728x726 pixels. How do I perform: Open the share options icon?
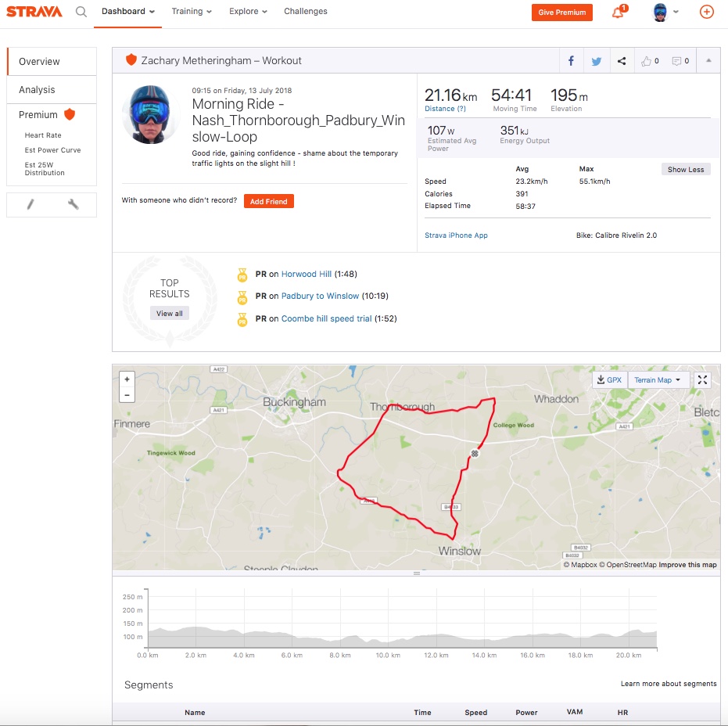(622, 60)
